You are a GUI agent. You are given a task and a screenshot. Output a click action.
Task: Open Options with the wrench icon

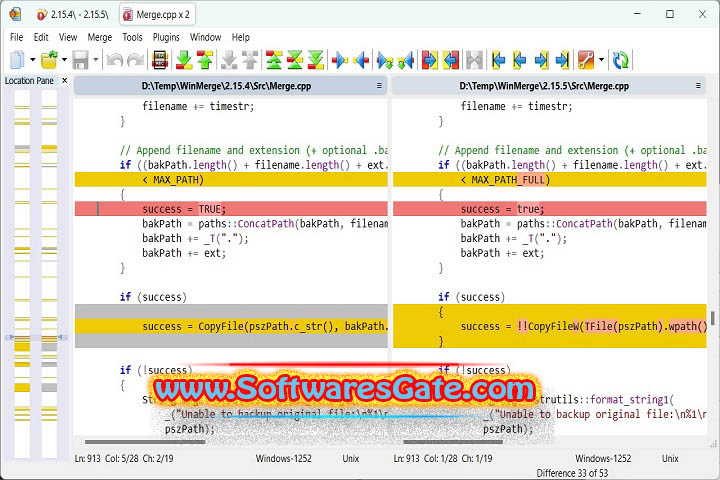point(586,60)
